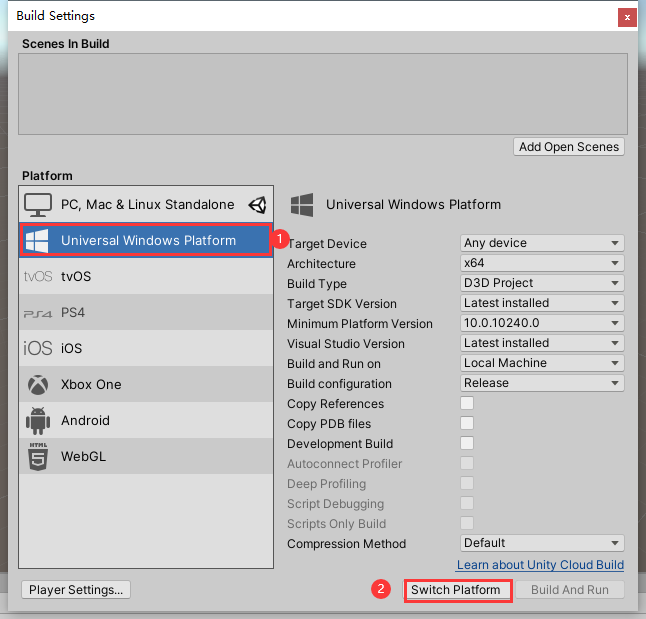Click the Universal Windows Platform settings heading
This screenshot has width=646, height=619.
[x=413, y=205]
